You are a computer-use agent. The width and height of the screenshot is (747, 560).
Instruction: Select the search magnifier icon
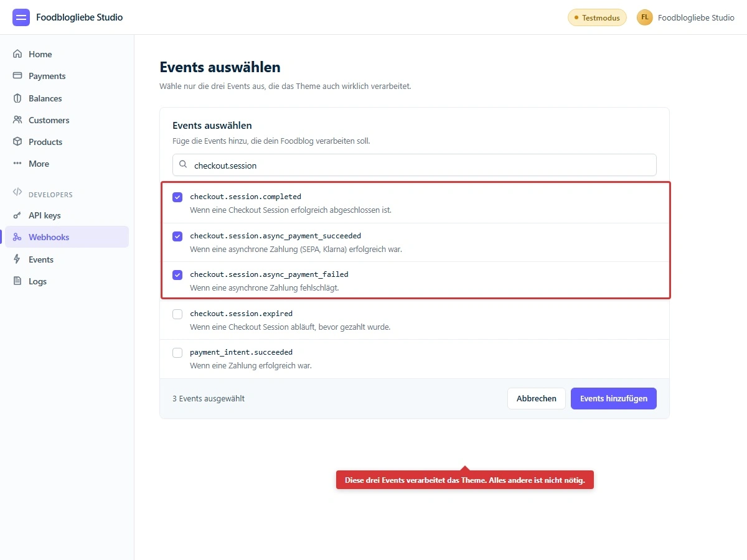coord(183,165)
